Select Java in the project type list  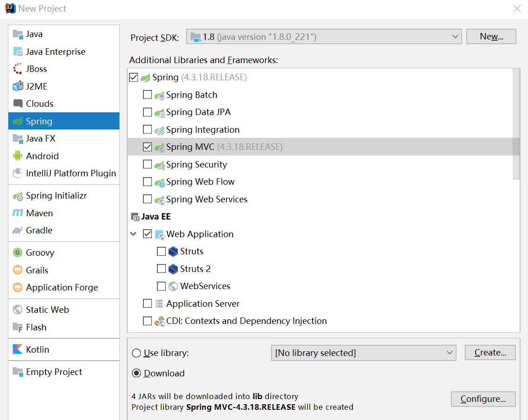pyautogui.click(x=64, y=34)
